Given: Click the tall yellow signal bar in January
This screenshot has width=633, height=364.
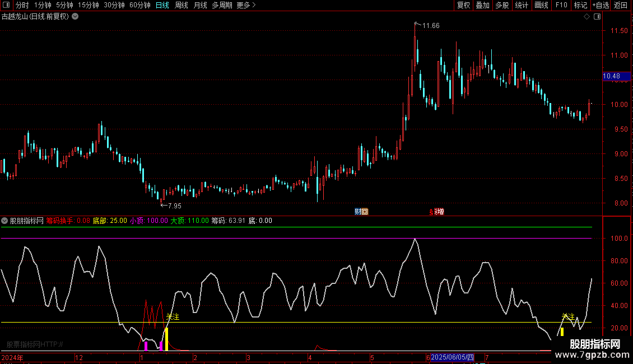Looking at the screenshot, I should [166, 339].
